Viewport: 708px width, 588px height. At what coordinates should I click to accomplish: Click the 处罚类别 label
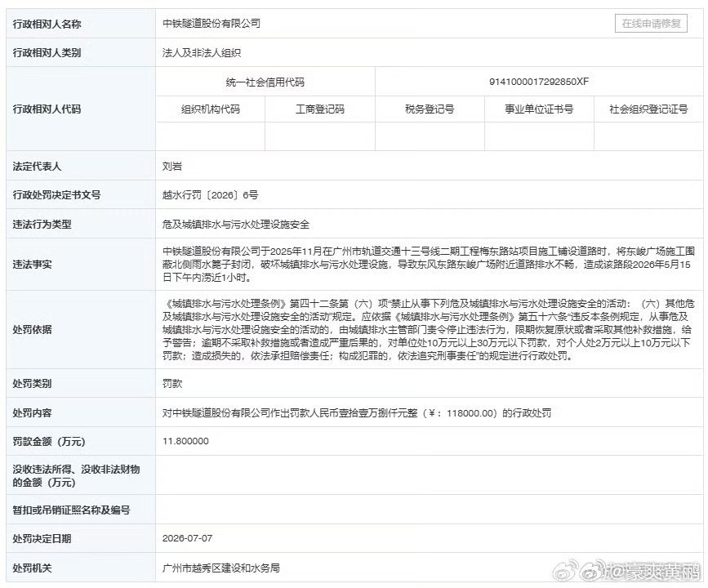(x=32, y=384)
